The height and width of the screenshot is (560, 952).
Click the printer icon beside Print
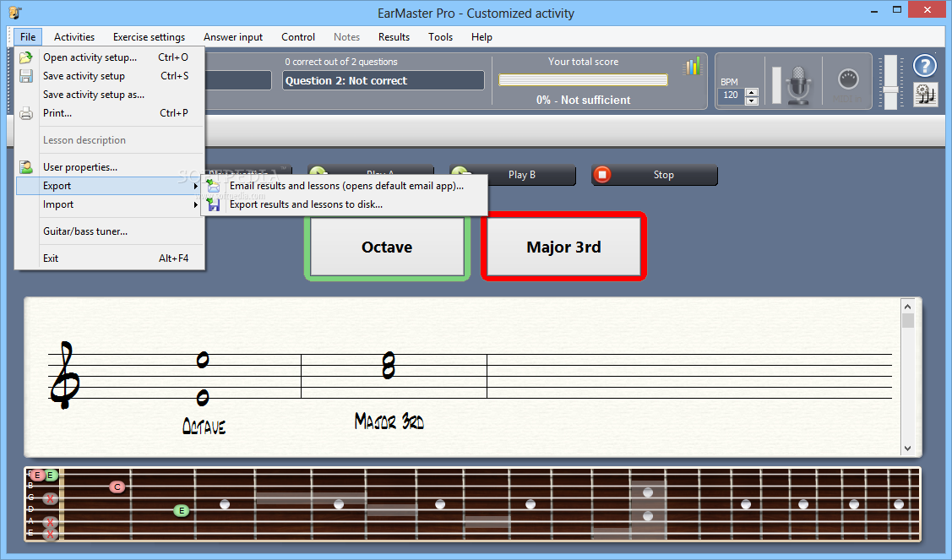click(26, 113)
